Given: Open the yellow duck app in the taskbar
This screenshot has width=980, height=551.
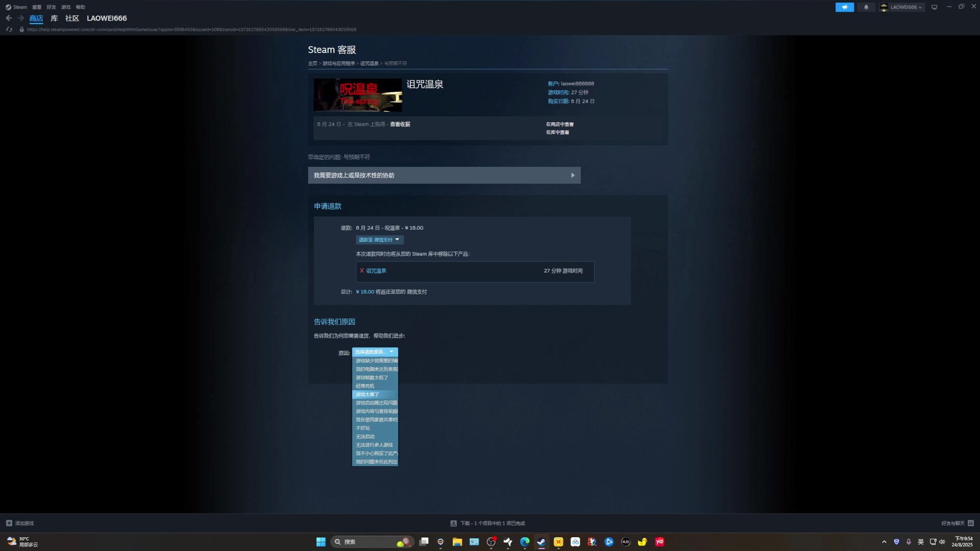Looking at the screenshot, I should point(643,542).
